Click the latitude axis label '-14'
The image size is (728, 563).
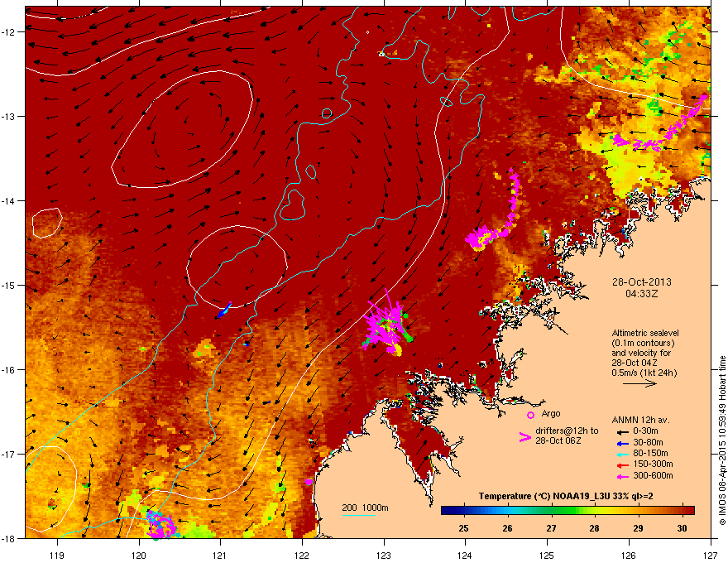pyautogui.click(x=10, y=200)
